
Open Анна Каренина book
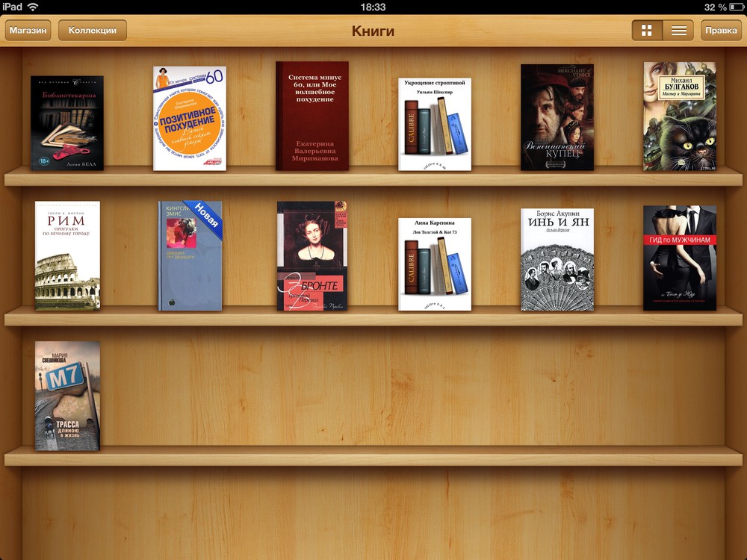click(435, 264)
